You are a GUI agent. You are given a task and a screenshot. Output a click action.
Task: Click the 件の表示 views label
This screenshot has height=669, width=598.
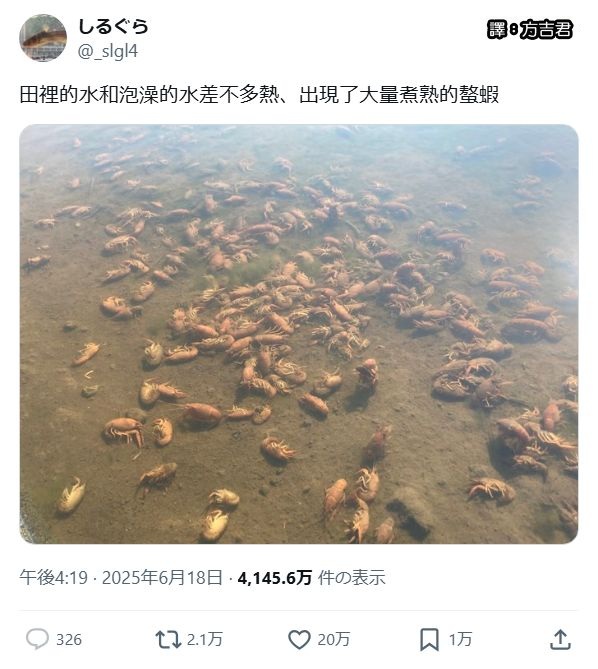coord(351,578)
